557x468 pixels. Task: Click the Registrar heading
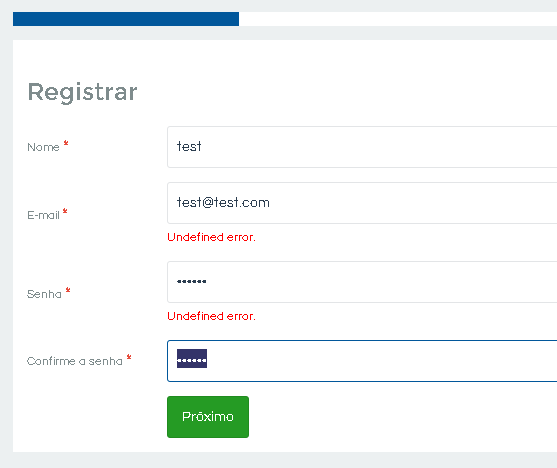coord(82,92)
